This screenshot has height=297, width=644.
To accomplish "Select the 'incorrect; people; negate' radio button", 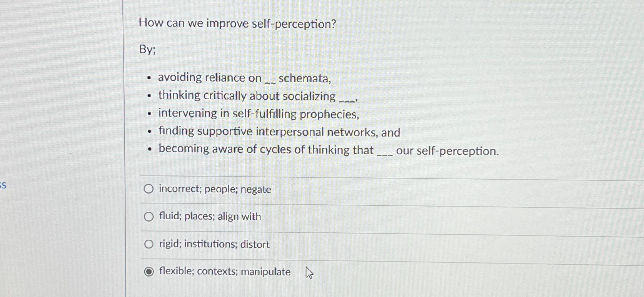I will click(x=148, y=189).
